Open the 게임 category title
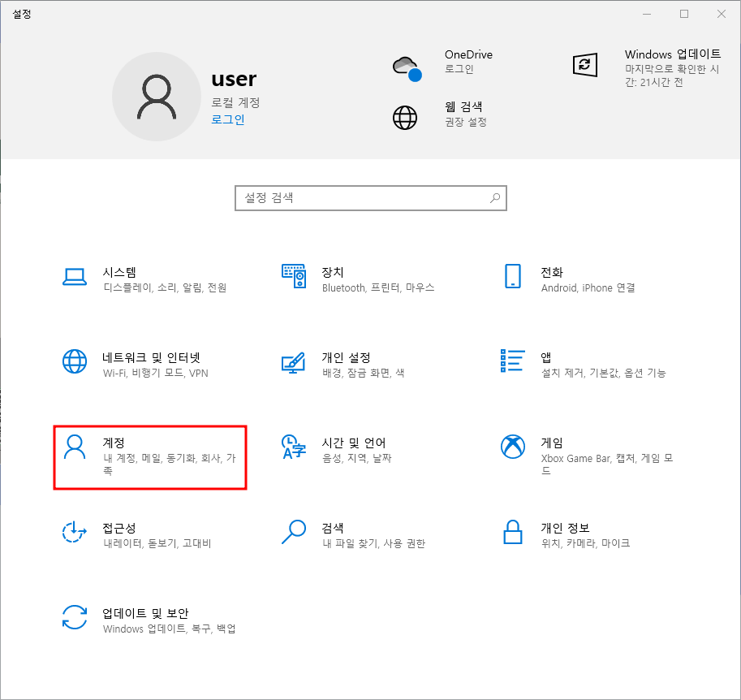Viewport: 741px width, 700px height. coord(552,443)
